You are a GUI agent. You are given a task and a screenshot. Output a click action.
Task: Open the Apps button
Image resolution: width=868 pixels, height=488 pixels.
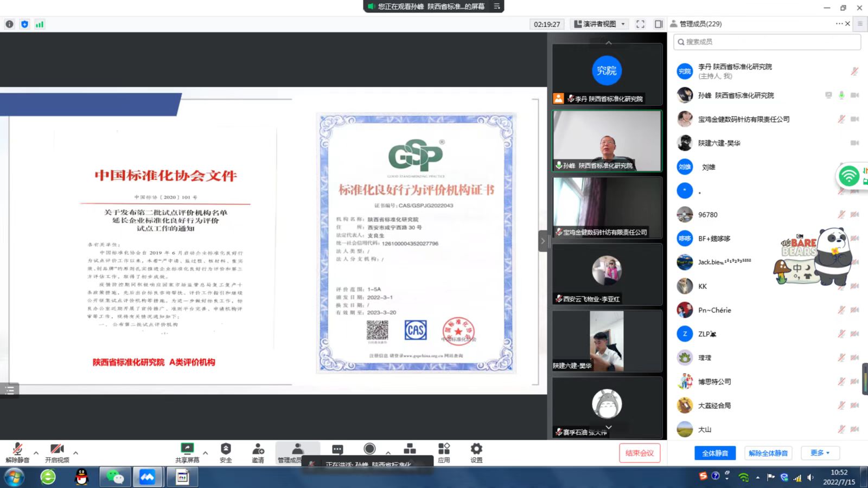click(444, 452)
